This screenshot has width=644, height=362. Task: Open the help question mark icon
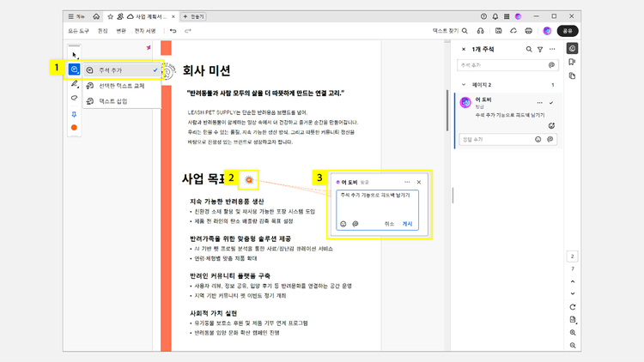pos(483,16)
